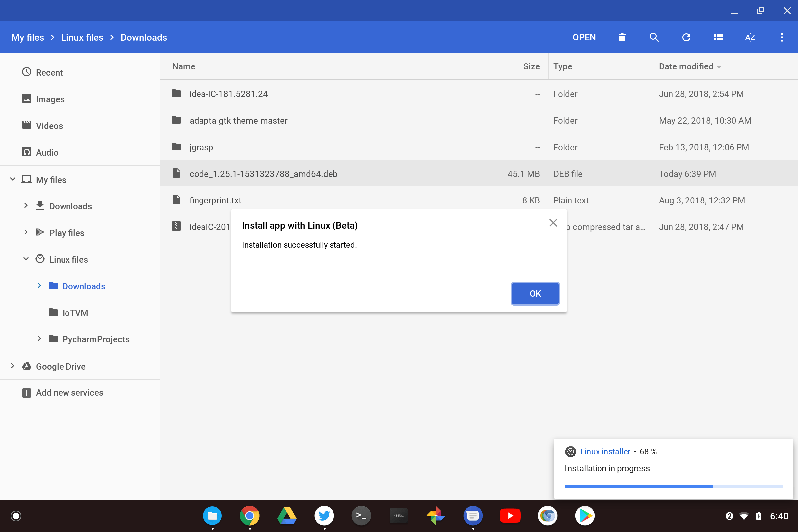Click the sort order AZ icon
Screen dimensions: 798x532
tap(750, 37)
